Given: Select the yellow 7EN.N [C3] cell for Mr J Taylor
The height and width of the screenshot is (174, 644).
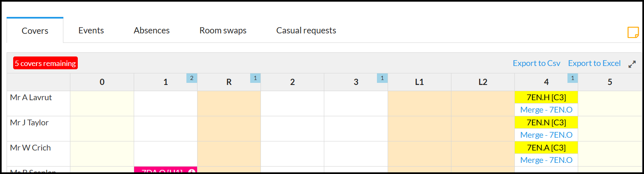Looking at the screenshot, I should pos(546,122).
